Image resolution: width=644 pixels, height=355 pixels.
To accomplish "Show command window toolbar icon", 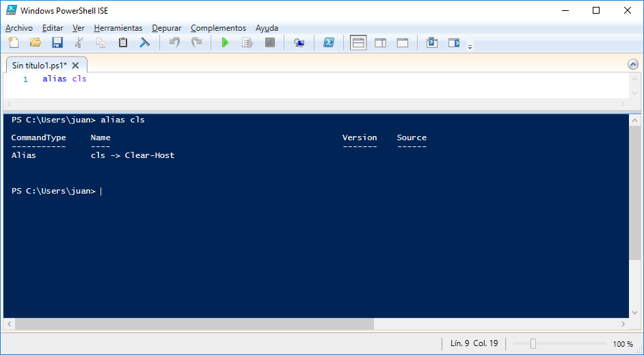I will point(432,42).
